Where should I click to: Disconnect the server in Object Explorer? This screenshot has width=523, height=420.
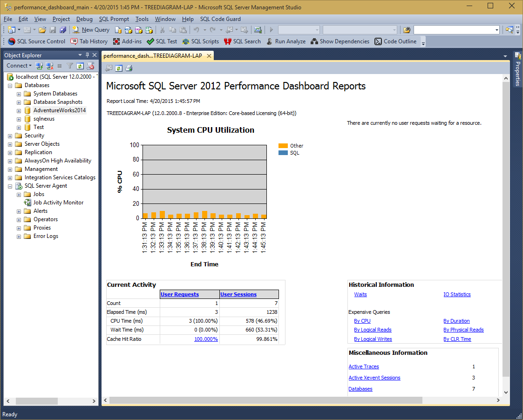click(x=49, y=66)
